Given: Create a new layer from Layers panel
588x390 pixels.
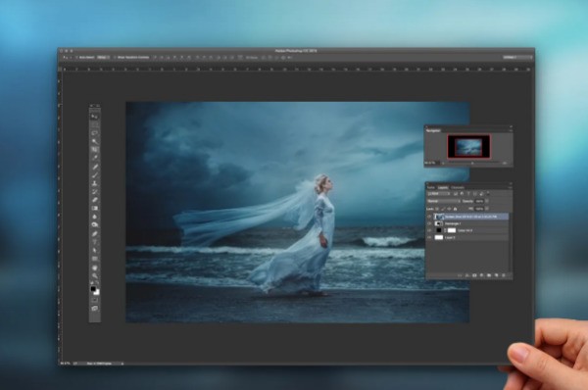Looking at the screenshot, I should pos(497,275).
